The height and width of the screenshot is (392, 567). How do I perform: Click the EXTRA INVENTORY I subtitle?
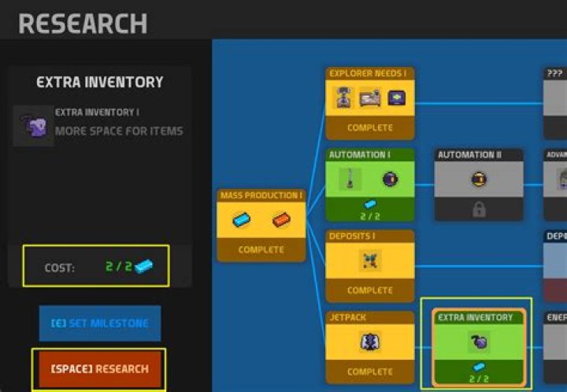[97, 113]
